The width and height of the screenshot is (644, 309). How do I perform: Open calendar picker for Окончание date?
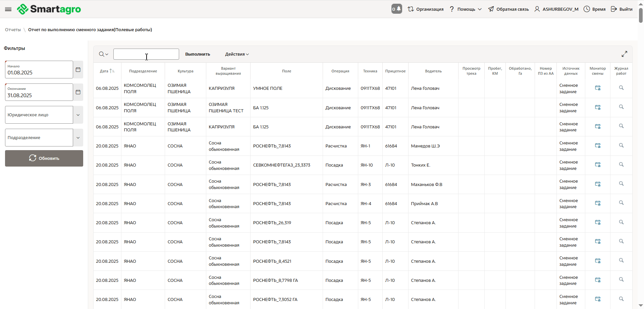[78, 92]
